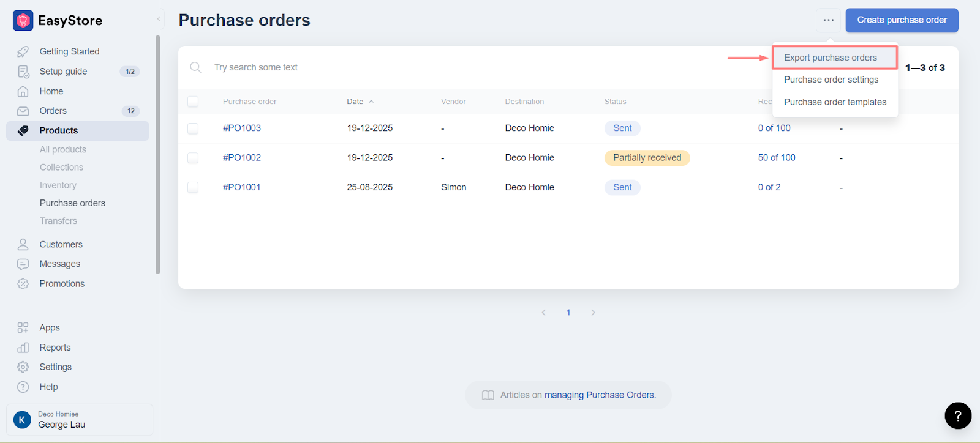
Task: Select the checkbox beside #PO1002
Action: (x=193, y=158)
